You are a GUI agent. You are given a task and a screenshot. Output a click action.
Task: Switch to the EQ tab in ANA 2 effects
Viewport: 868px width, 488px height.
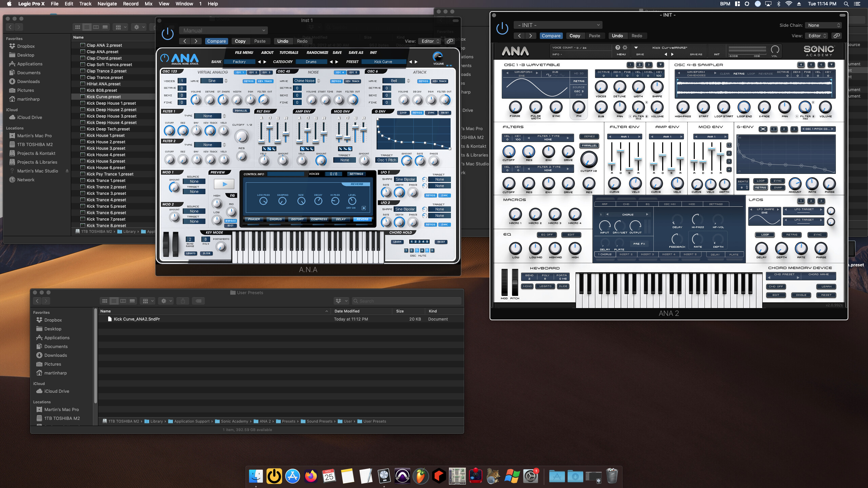click(x=647, y=204)
